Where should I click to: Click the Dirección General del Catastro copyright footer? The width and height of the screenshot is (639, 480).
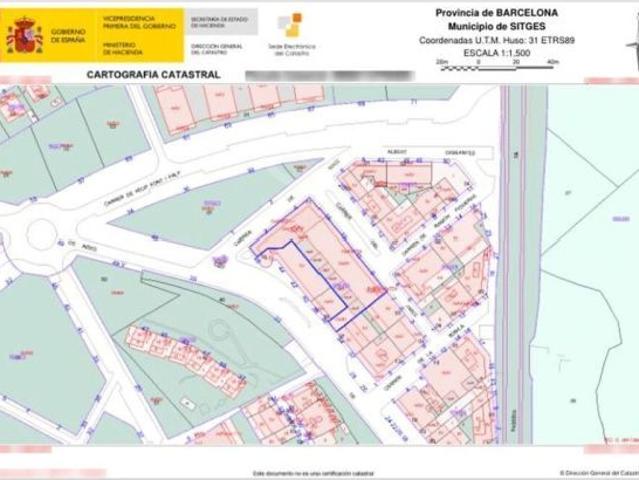click(x=599, y=473)
